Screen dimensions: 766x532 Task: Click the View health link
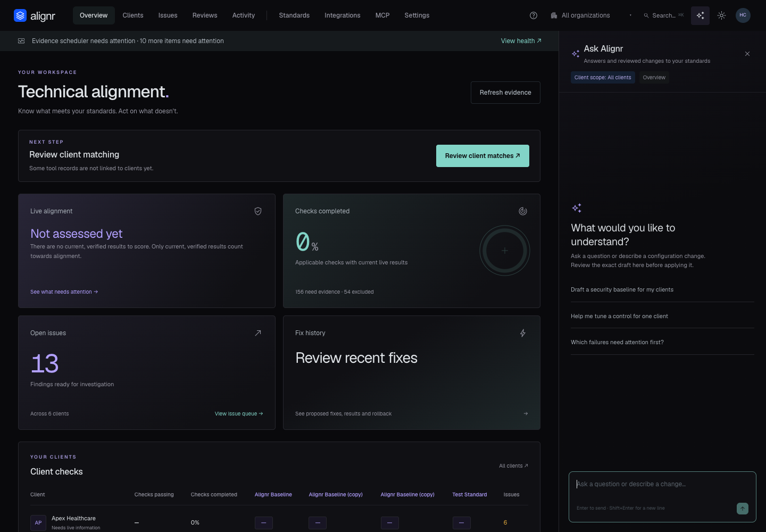coord(521,41)
